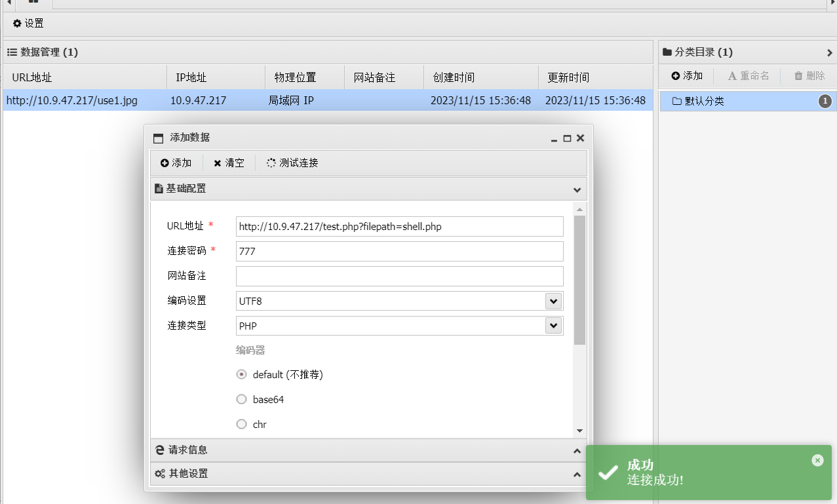Image resolution: width=837 pixels, height=504 pixels.
Task: Click 重命名 in the category panel
Action: click(x=749, y=76)
